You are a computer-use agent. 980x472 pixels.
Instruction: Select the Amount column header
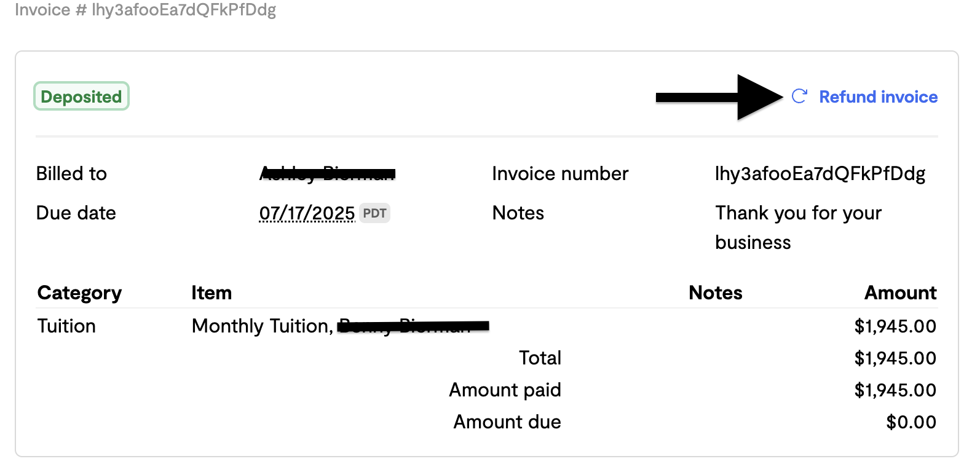tap(900, 293)
